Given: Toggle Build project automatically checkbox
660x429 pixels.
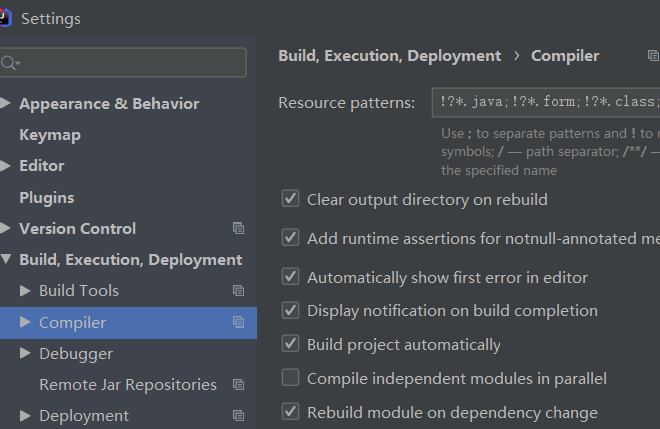Looking at the screenshot, I should (291, 344).
